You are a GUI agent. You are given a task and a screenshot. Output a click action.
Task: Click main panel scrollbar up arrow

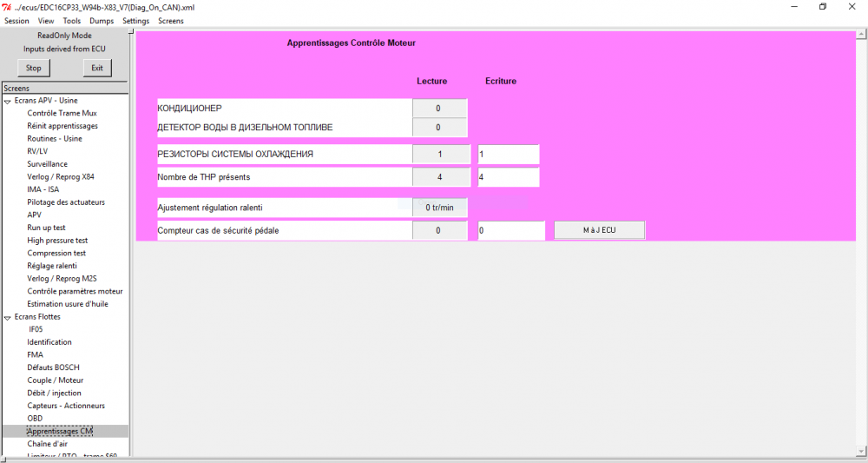coord(861,35)
